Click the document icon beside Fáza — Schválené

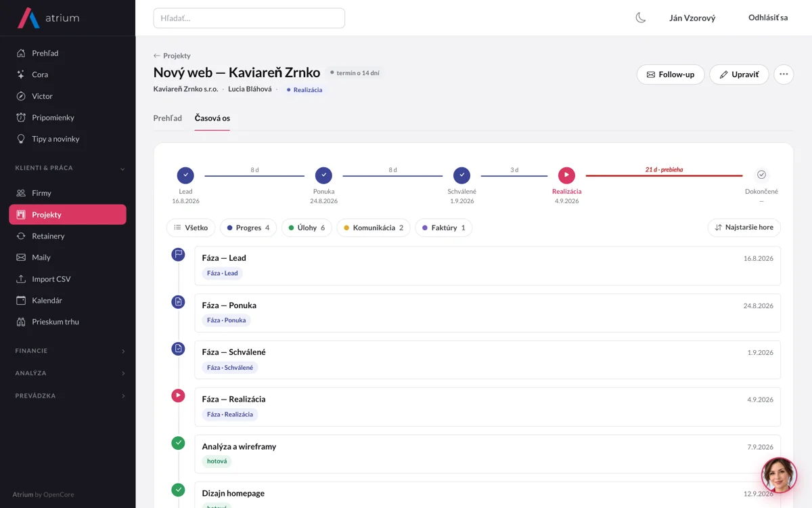pos(178,348)
